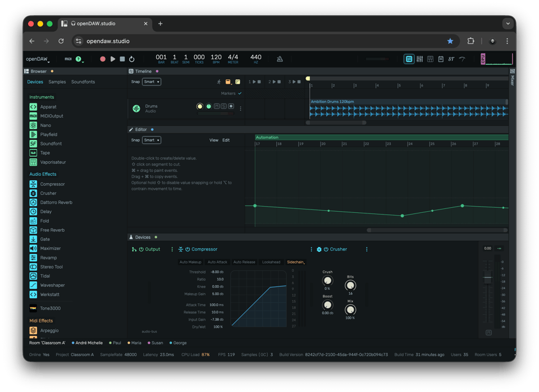This screenshot has height=392, width=539.
Task: Click the Waveshaper effect icon
Action: pyautogui.click(x=33, y=285)
